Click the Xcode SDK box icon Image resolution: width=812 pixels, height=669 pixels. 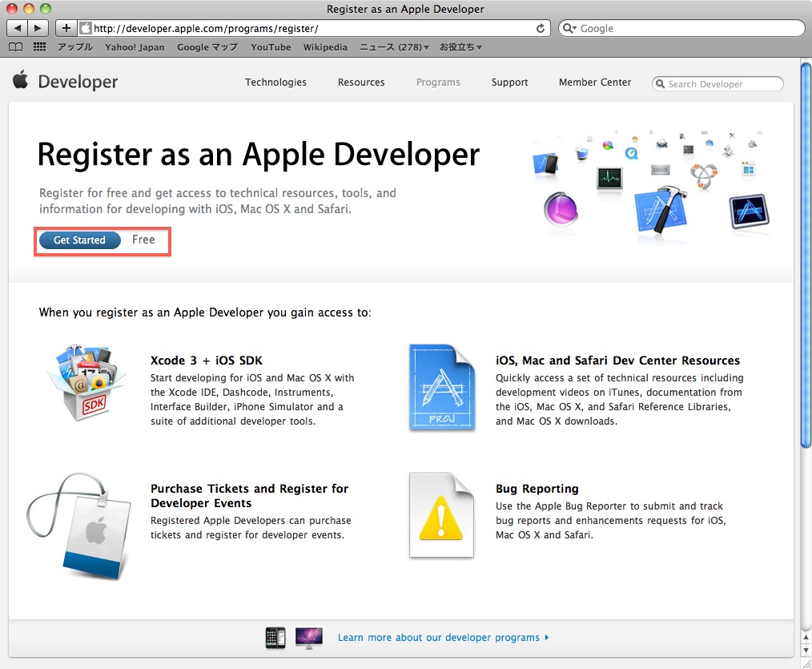coord(86,383)
